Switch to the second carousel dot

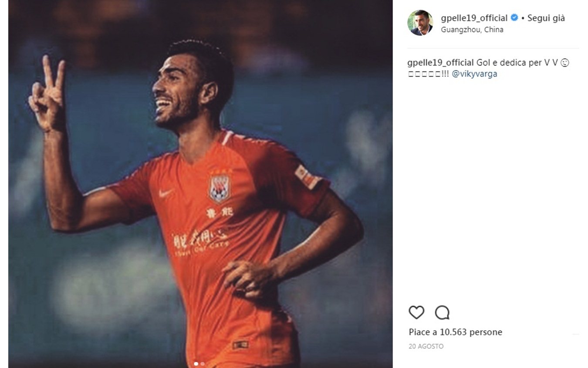click(203, 363)
